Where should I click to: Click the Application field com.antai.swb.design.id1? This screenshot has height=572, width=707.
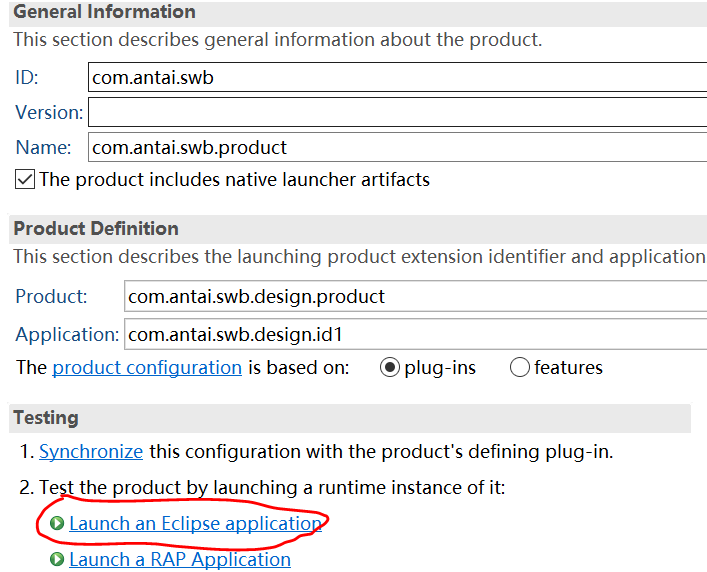coord(416,334)
